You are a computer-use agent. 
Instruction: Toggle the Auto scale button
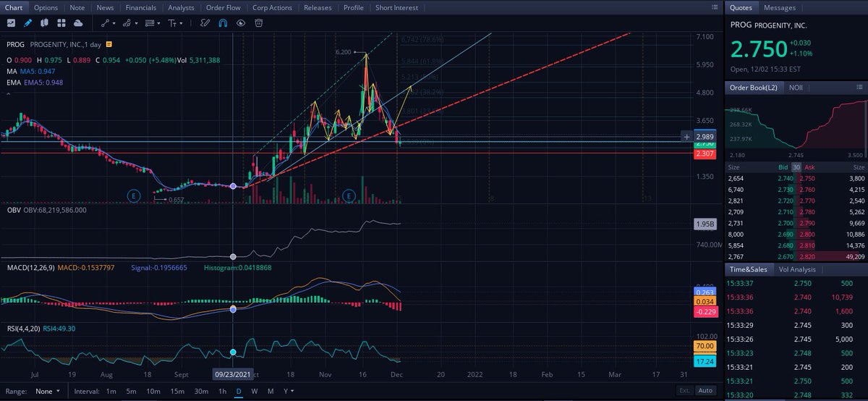[705, 392]
